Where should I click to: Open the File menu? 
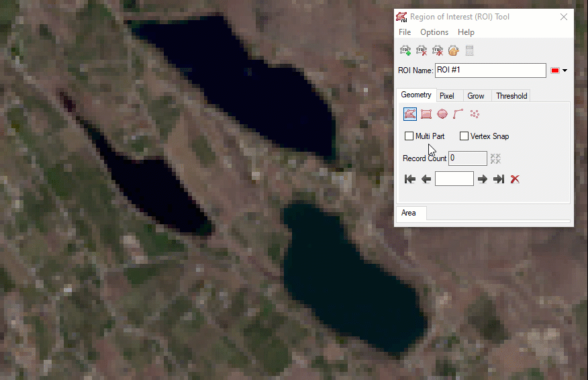pyautogui.click(x=405, y=32)
